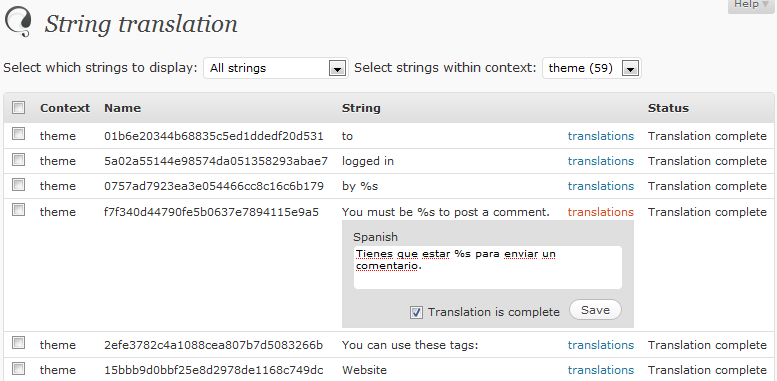
Task: Open translations link for 'to' string
Action: click(x=601, y=136)
